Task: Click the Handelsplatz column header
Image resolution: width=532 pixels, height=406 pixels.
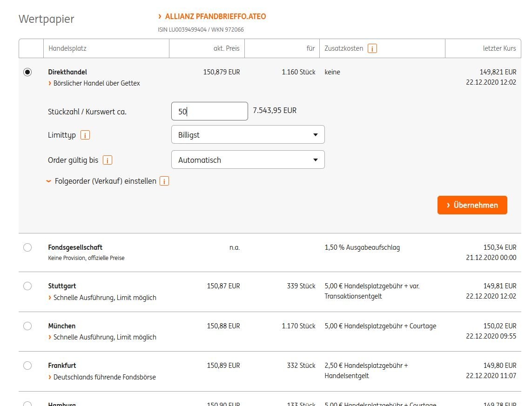Action: (x=67, y=48)
